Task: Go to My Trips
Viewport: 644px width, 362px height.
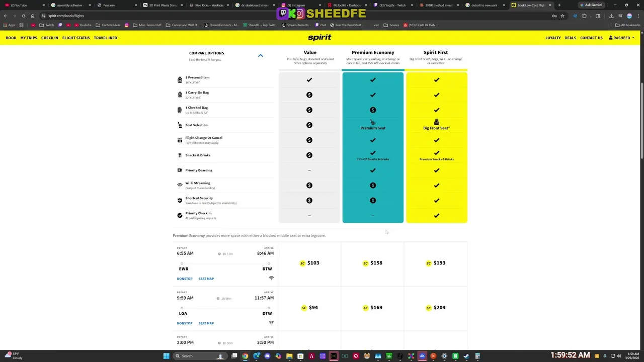Action: [29, 38]
